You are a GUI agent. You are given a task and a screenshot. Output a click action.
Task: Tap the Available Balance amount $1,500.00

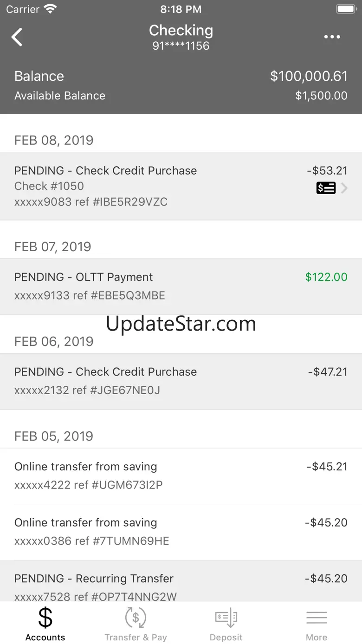pyautogui.click(x=321, y=96)
